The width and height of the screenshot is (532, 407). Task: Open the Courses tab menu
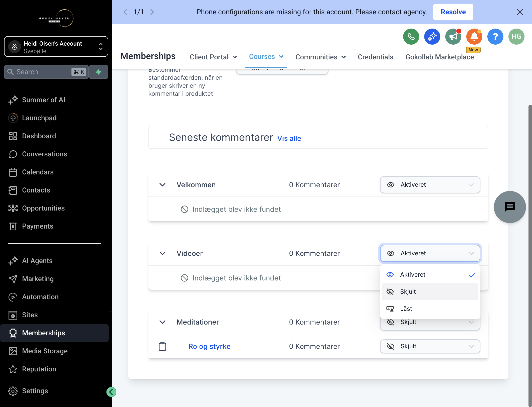tap(266, 57)
